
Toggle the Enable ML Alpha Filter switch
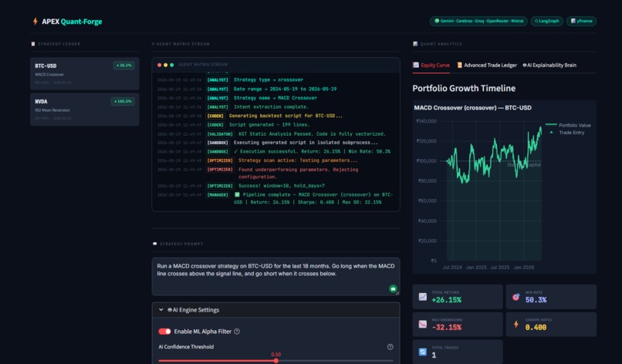coord(164,332)
